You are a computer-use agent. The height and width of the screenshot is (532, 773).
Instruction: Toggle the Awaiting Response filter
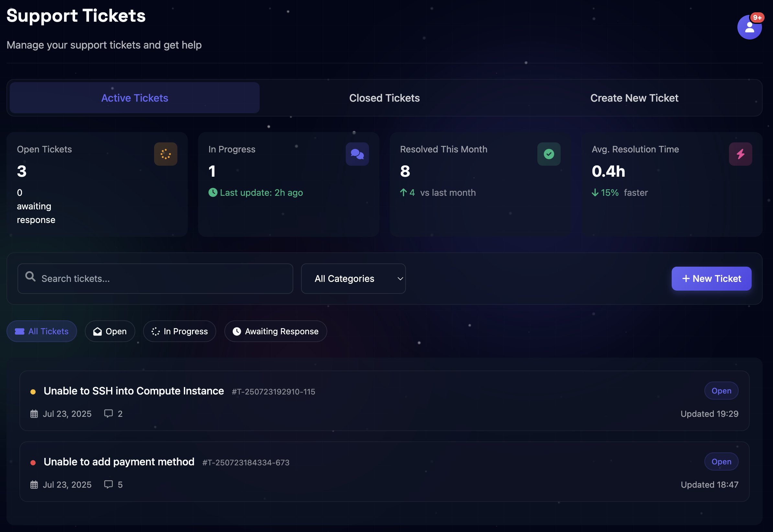(275, 331)
